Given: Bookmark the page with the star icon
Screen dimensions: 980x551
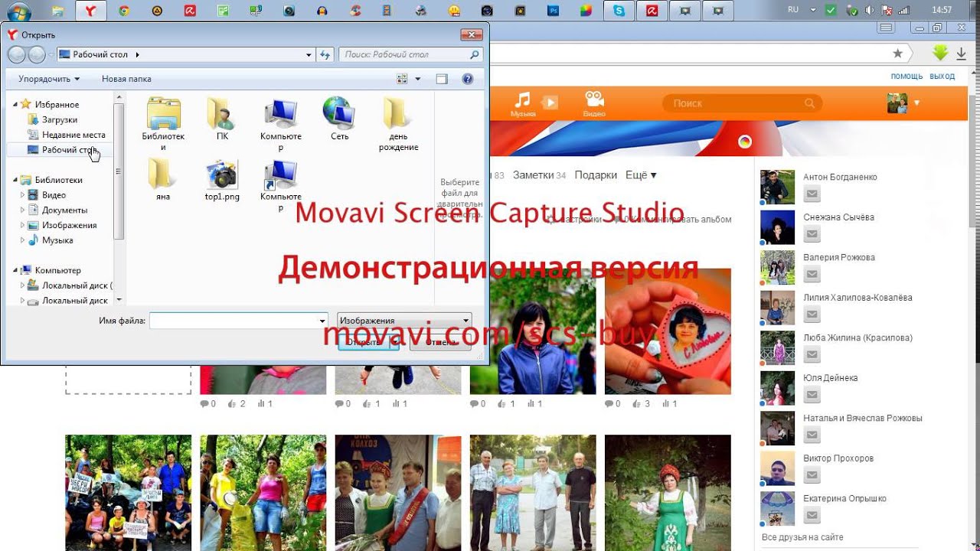Looking at the screenshot, I should tap(897, 54).
